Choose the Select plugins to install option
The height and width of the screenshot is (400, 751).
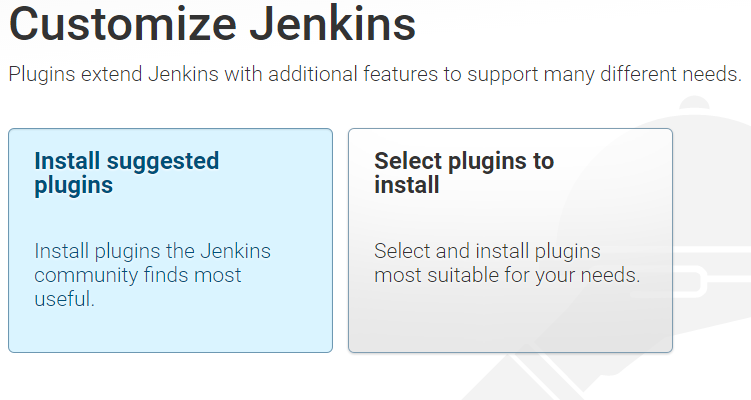(510, 240)
